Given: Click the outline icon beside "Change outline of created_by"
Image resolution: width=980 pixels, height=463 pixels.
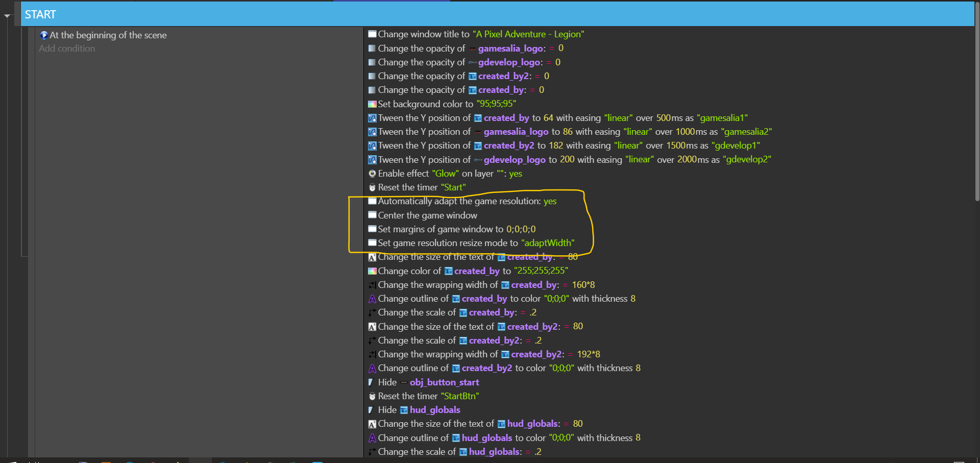Looking at the screenshot, I should pos(372,299).
